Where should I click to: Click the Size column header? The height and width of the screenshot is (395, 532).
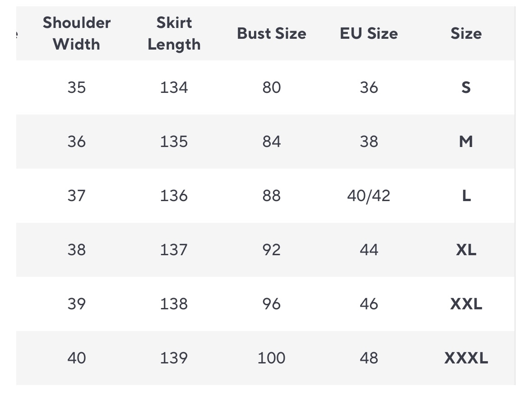coord(466,33)
